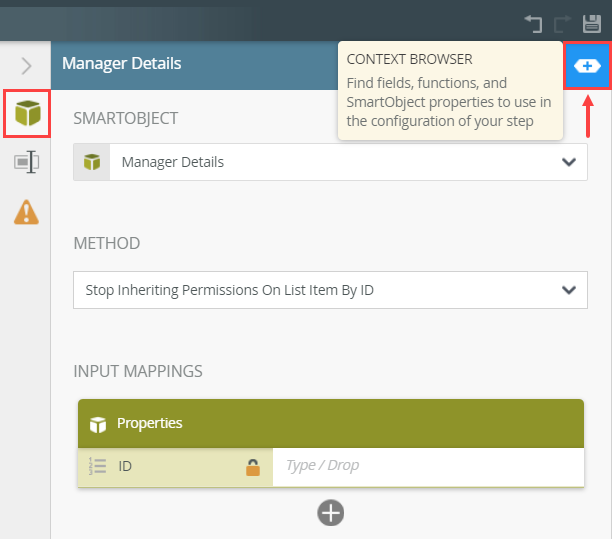The height and width of the screenshot is (539, 612).
Task: Switch to the SmartObject cube tab
Action: tap(27, 113)
